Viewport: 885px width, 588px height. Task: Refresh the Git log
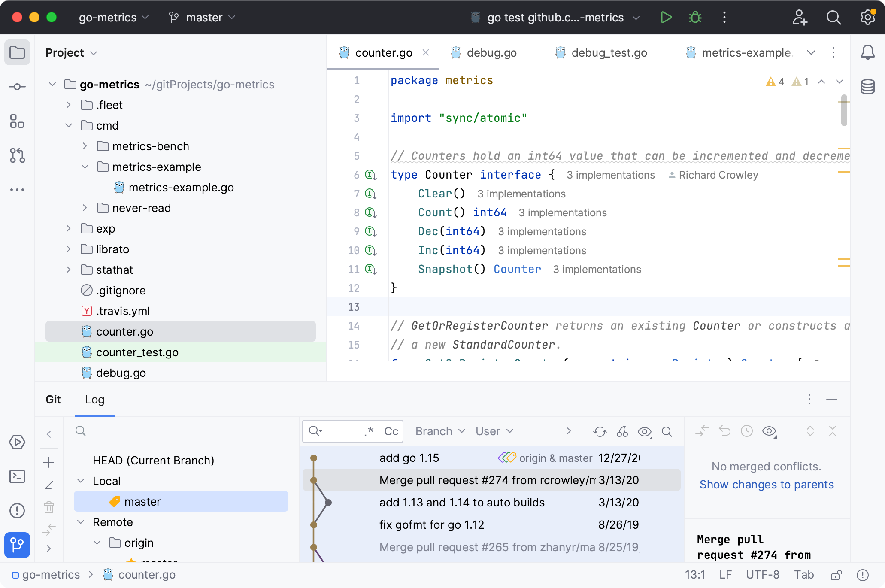(x=600, y=431)
